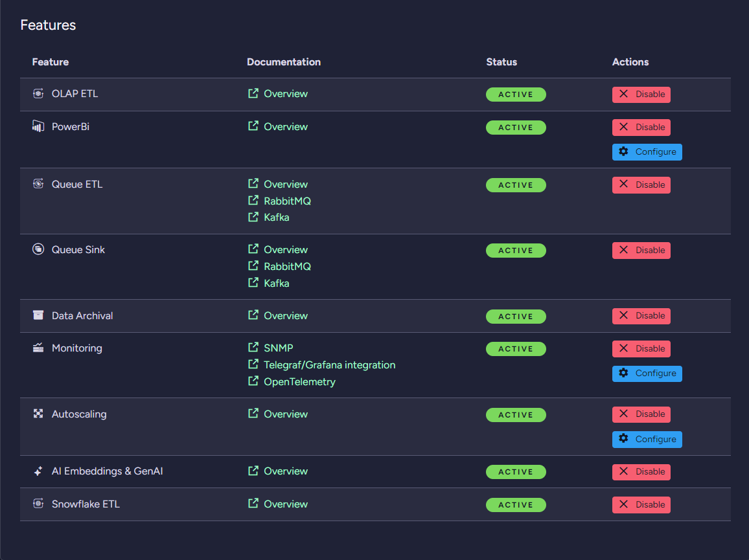Click gear icon in PowerBi Configure button
The height and width of the screenshot is (560, 749).
click(x=623, y=152)
